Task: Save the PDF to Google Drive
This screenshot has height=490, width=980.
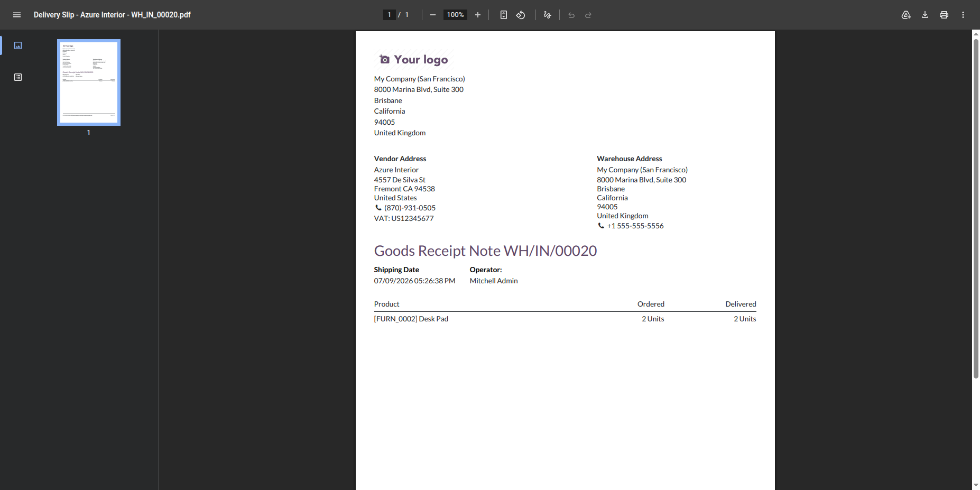Action: (906, 15)
